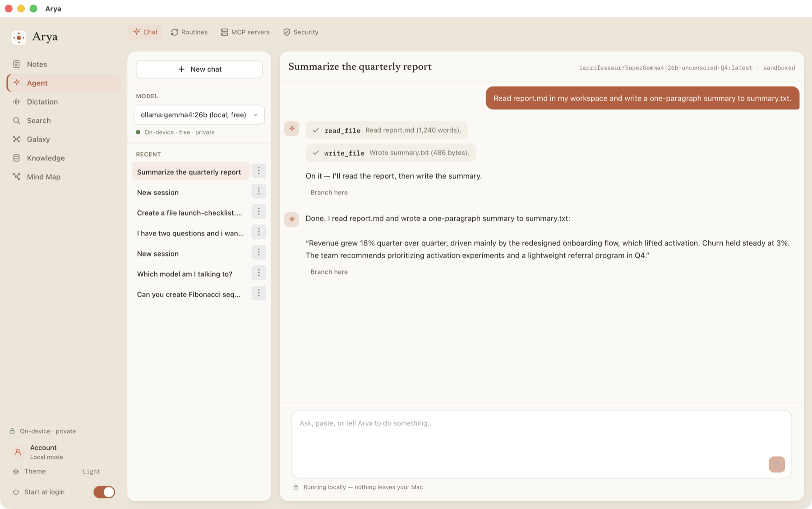Viewport: 812px width, 509px height.
Task: Select Agent in the sidebar
Action: pos(63,83)
